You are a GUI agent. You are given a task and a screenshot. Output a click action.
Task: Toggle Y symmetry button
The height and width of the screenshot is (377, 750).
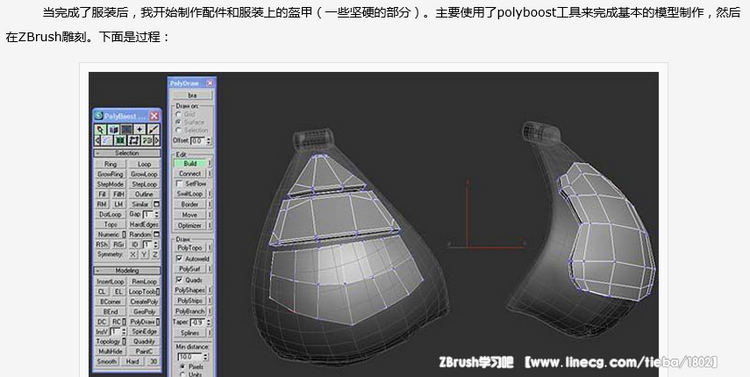tap(144, 255)
